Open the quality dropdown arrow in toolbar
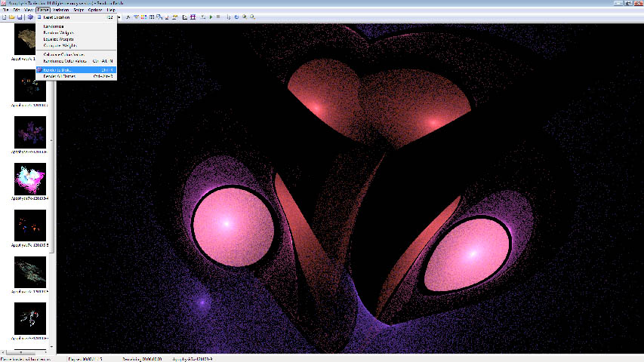Image resolution: width=644 pixels, height=362 pixels. pos(119,17)
